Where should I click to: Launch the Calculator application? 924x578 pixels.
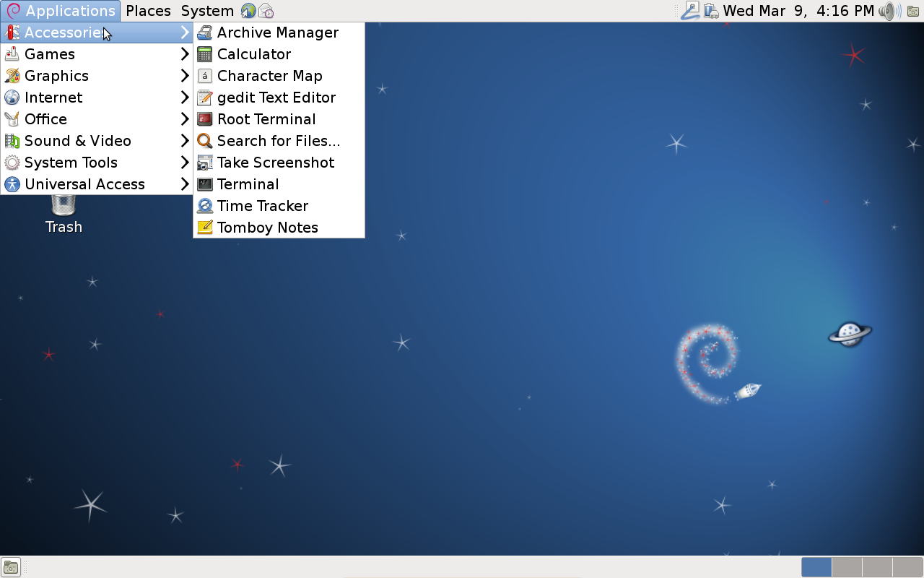tap(279, 54)
